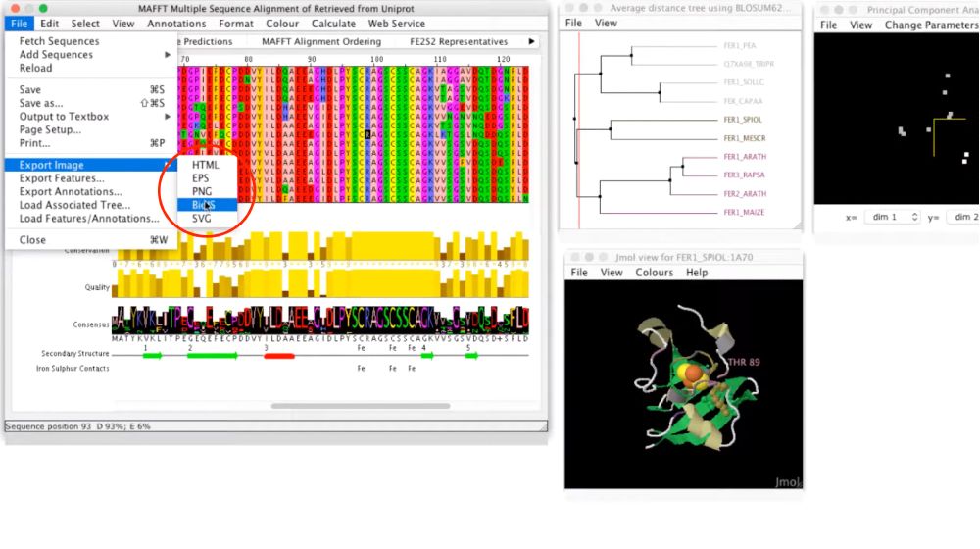Open the View menu of the alignment window
Viewport: 980px width, 549px height.
point(123,24)
